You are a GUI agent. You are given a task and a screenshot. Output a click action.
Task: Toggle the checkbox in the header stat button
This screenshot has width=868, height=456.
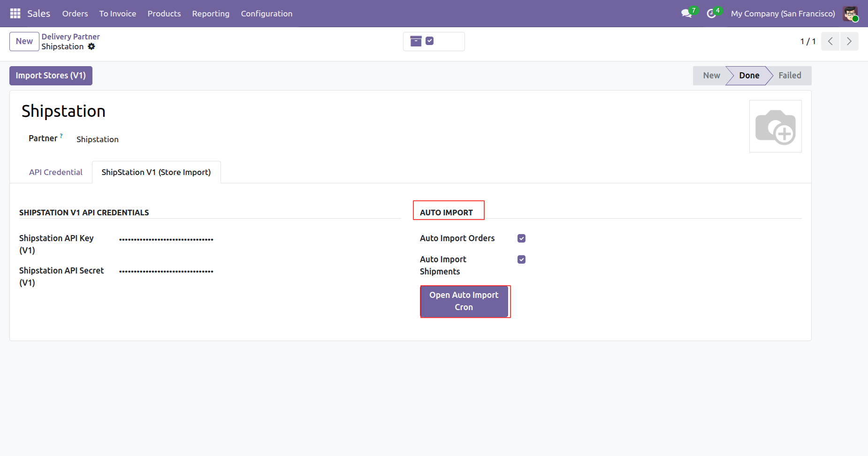[x=429, y=41]
